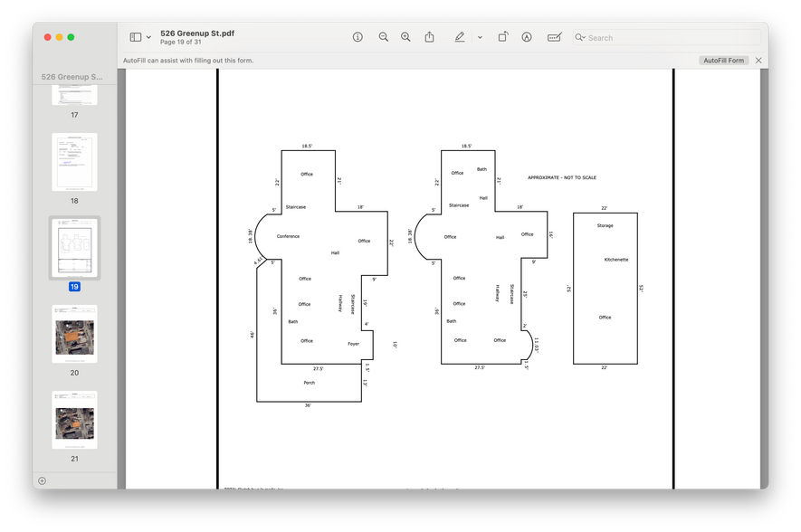
Task: Zoom in on the floor plan
Action: (x=405, y=37)
